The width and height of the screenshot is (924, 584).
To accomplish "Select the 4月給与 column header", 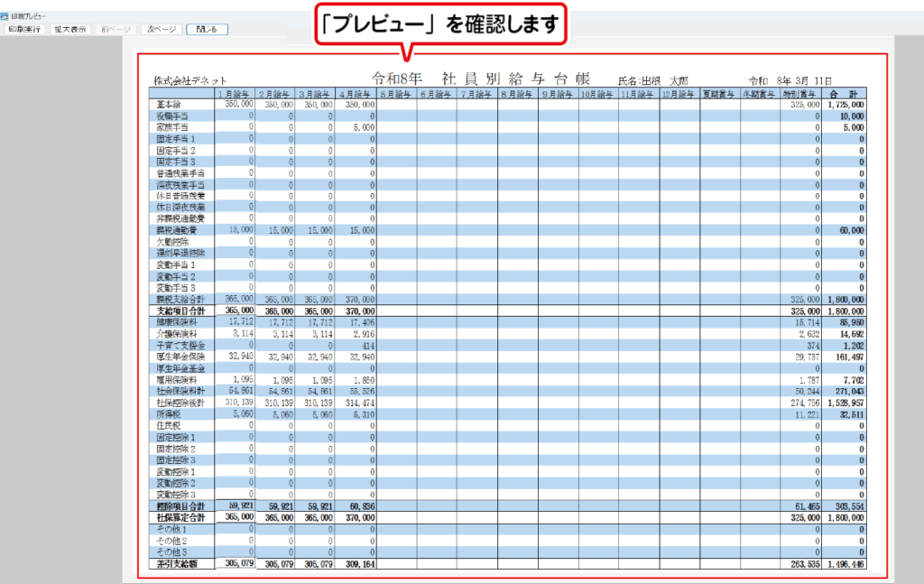I will (356, 93).
